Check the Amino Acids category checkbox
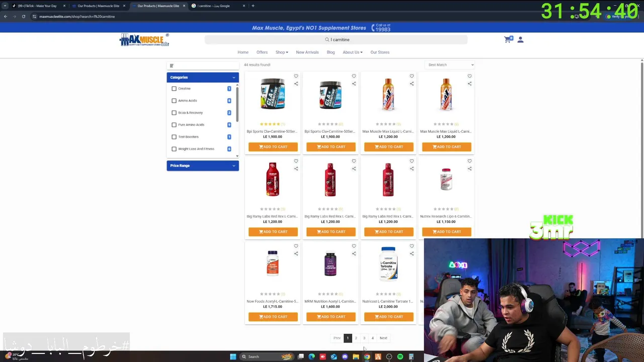The image size is (644, 362). pos(174,101)
